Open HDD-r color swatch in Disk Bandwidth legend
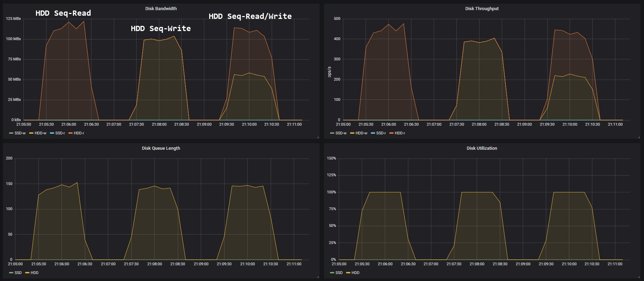 tap(71, 133)
